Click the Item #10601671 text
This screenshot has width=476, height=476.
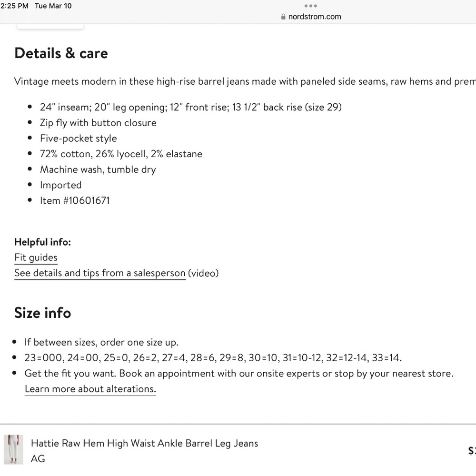pos(75,200)
